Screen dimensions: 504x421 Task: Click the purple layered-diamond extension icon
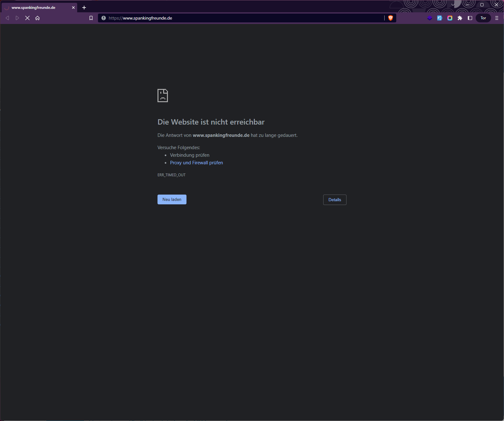tap(430, 18)
